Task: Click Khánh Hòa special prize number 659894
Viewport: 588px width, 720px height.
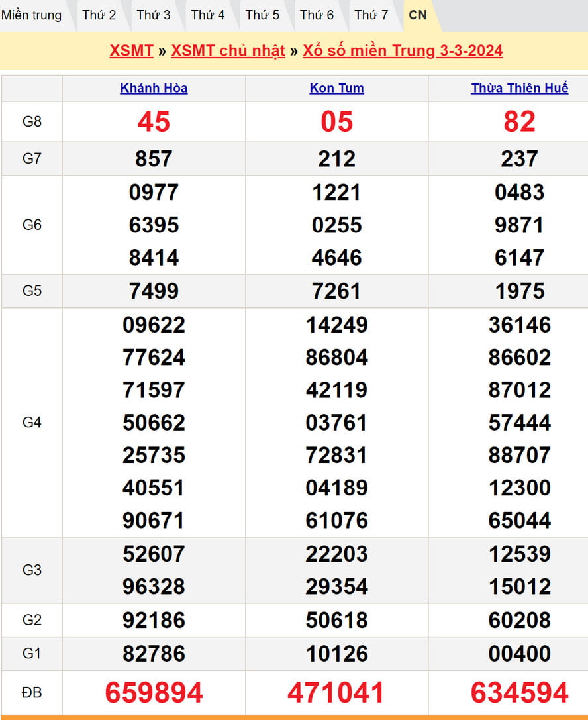Action: point(154,693)
